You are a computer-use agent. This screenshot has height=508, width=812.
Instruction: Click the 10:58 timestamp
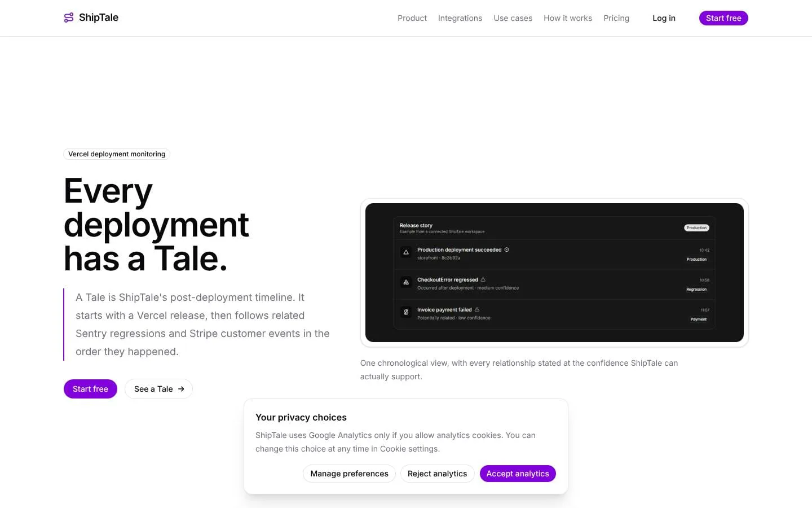tap(704, 280)
